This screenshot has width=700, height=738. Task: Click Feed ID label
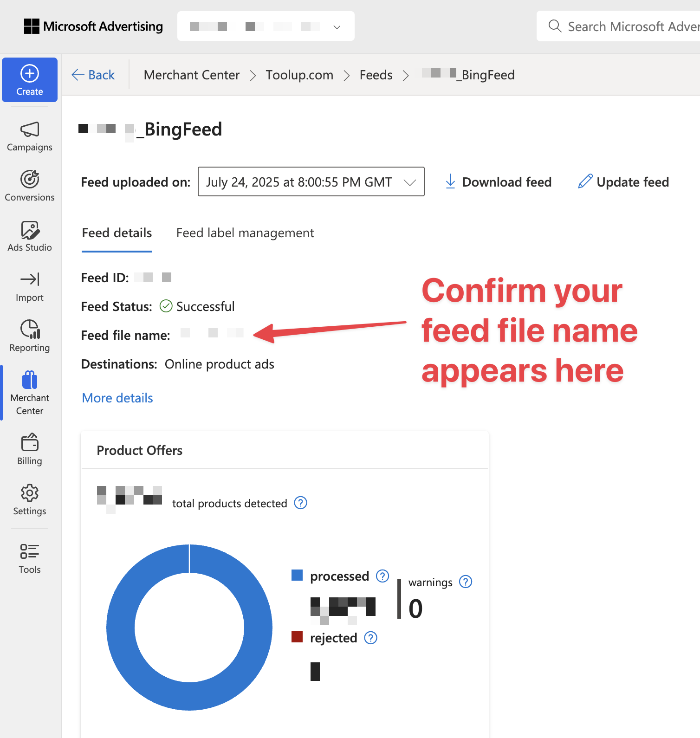click(x=105, y=278)
